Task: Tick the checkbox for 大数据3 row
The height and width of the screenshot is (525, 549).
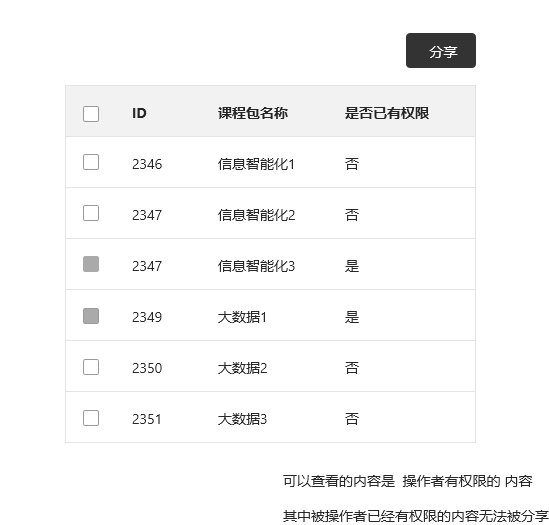Action: point(91,418)
